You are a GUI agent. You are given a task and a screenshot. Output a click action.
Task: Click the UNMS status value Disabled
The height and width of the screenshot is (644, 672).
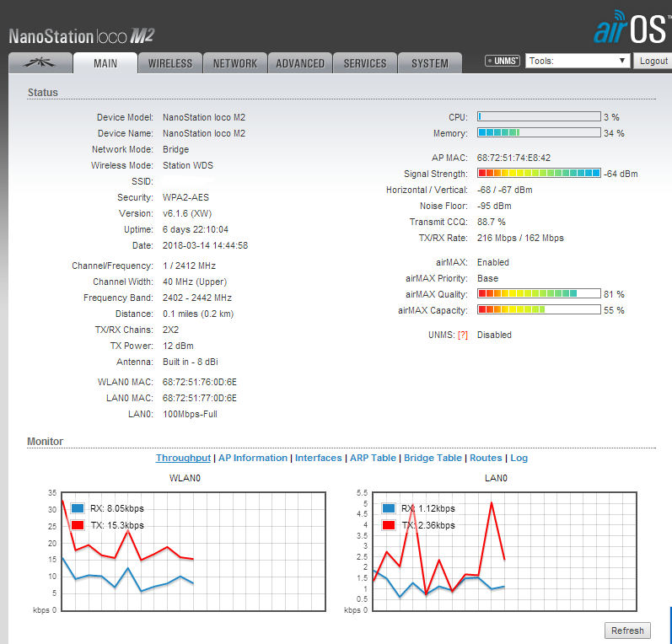[x=494, y=335]
